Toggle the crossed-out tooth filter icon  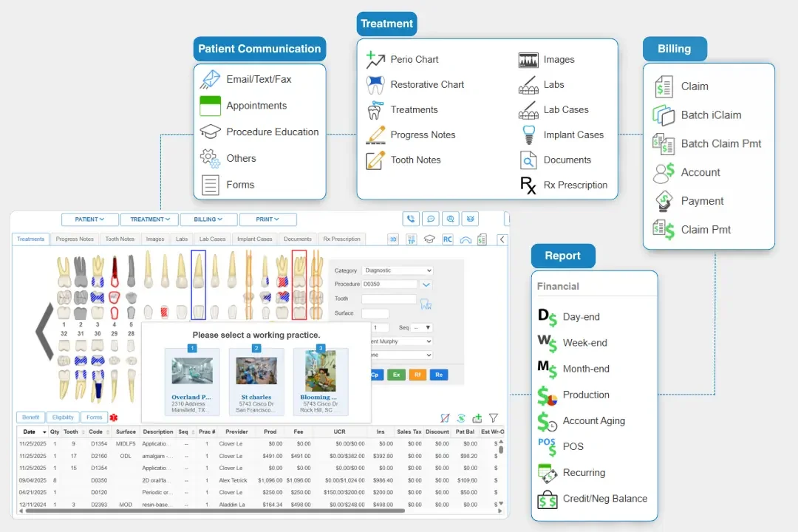[446, 418]
